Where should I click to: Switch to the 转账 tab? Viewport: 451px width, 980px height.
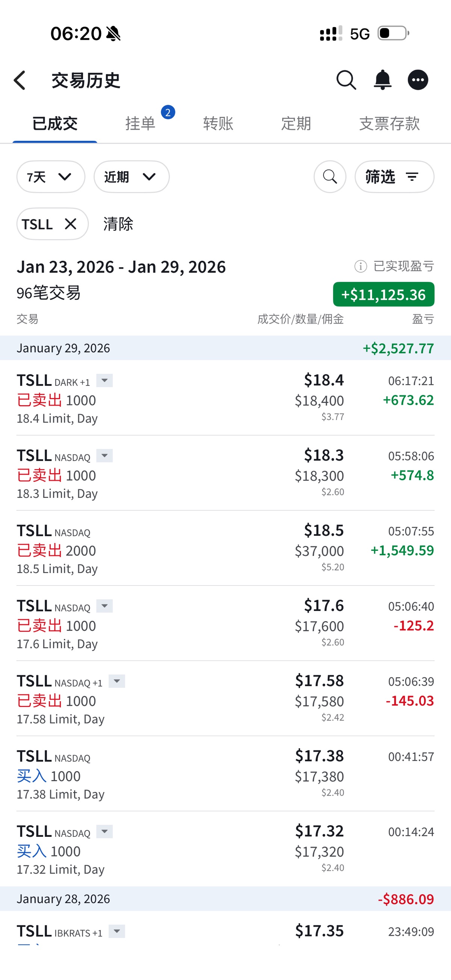click(218, 124)
